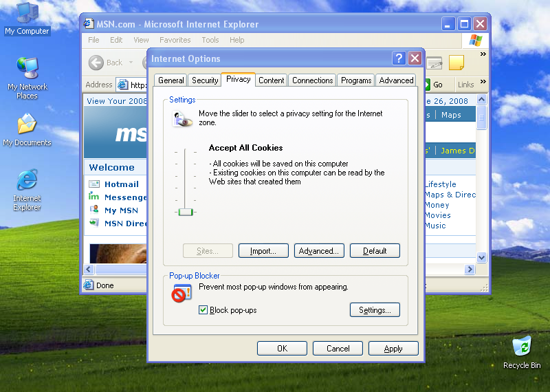Expand the Links bar chevron
Screen dimensions: 550x392
click(x=483, y=82)
